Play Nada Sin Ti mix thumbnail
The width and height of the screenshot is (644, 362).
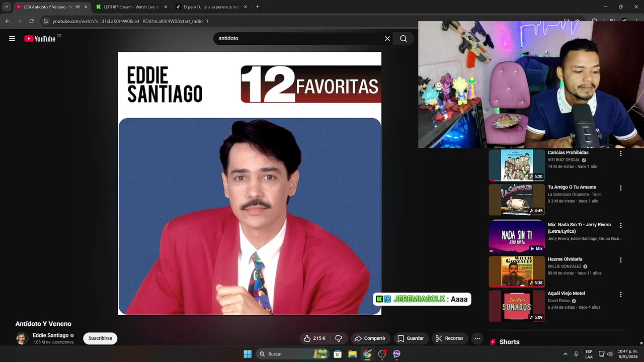(x=517, y=237)
